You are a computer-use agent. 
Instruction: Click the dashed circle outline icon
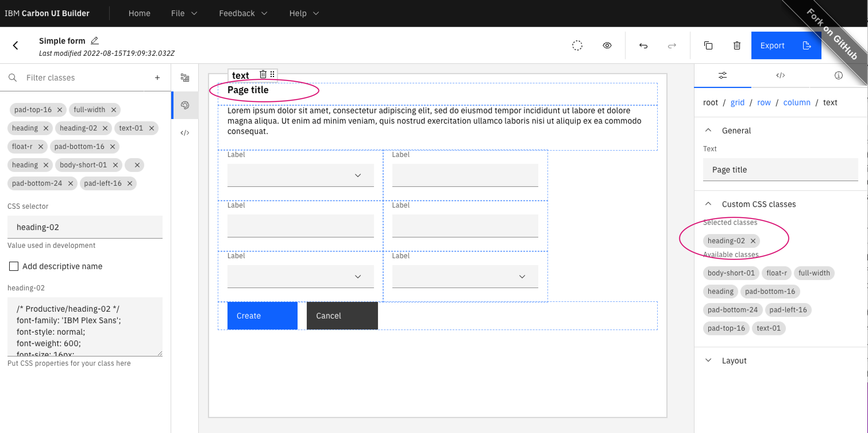pos(577,45)
